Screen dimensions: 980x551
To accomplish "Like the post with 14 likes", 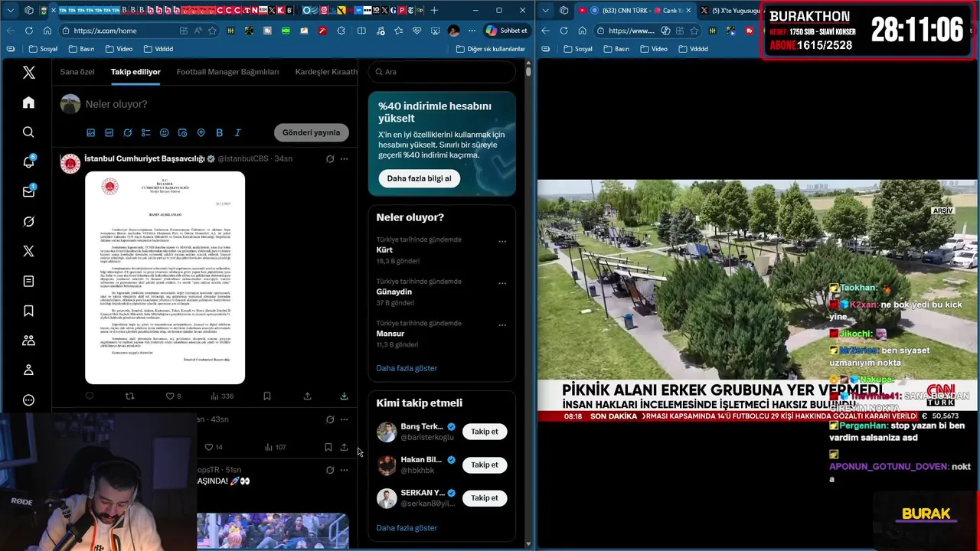I will tap(213, 447).
